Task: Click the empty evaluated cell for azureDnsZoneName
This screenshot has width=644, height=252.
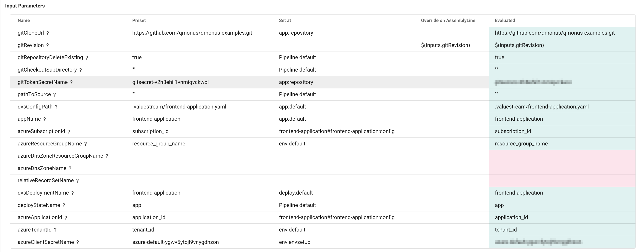Action: [x=562, y=168]
